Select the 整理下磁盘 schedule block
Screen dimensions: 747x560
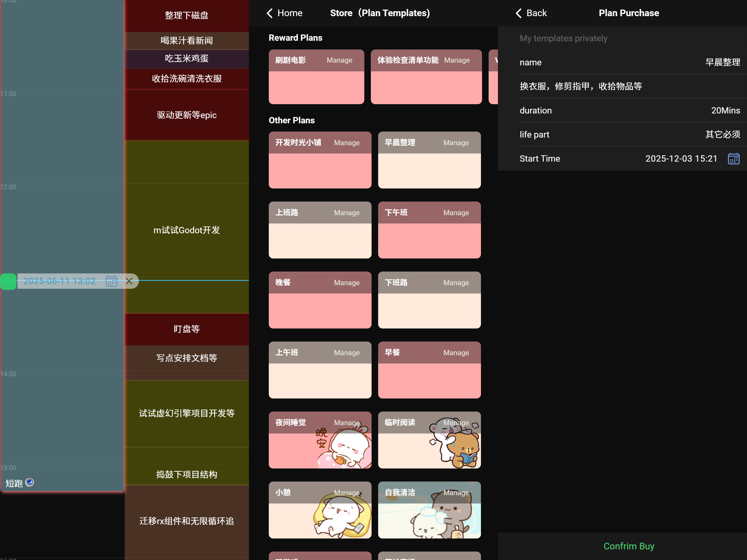[187, 16]
